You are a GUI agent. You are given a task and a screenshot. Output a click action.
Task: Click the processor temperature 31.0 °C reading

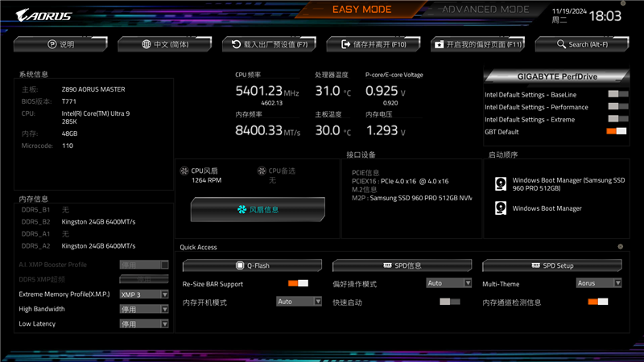click(x=333, y=91)
